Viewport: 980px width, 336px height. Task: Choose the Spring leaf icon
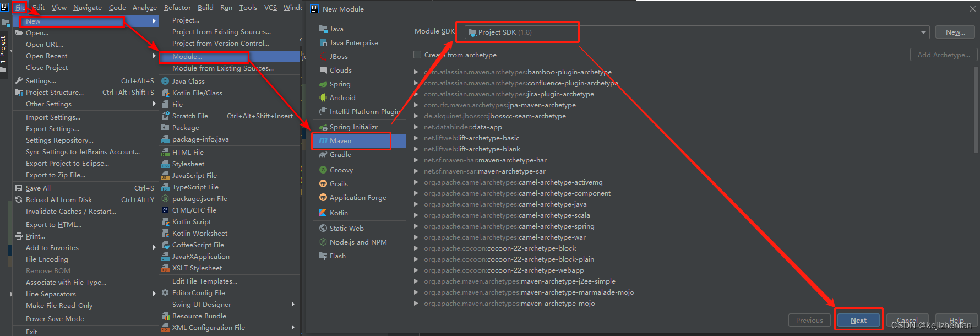point(323,84)
